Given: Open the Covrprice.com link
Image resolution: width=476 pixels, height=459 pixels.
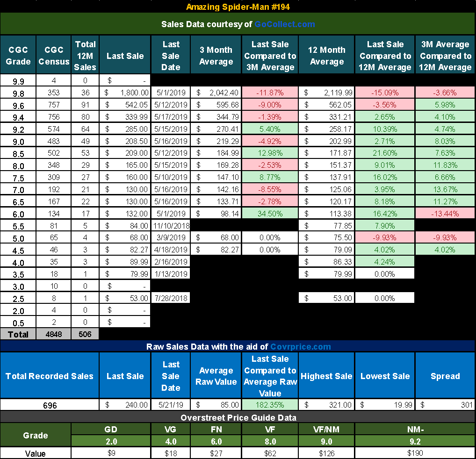Looking at the screenshot, I should click(x=301, y=347).
